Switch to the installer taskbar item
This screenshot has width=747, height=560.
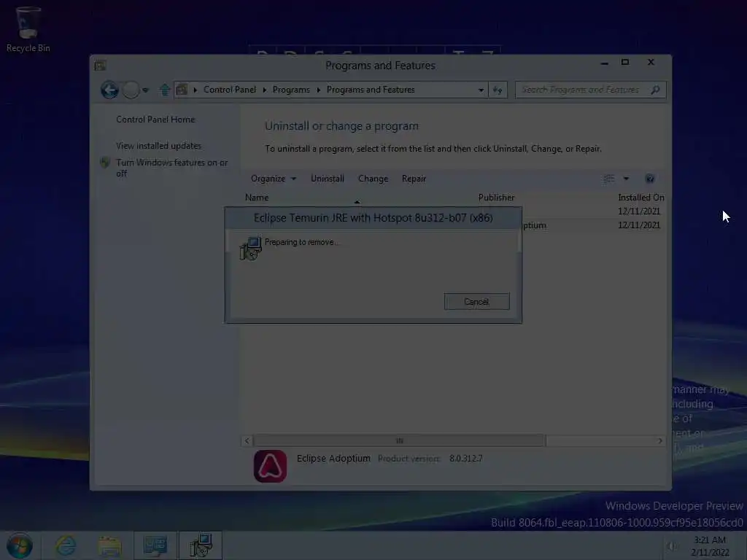(x=201, y=545)
